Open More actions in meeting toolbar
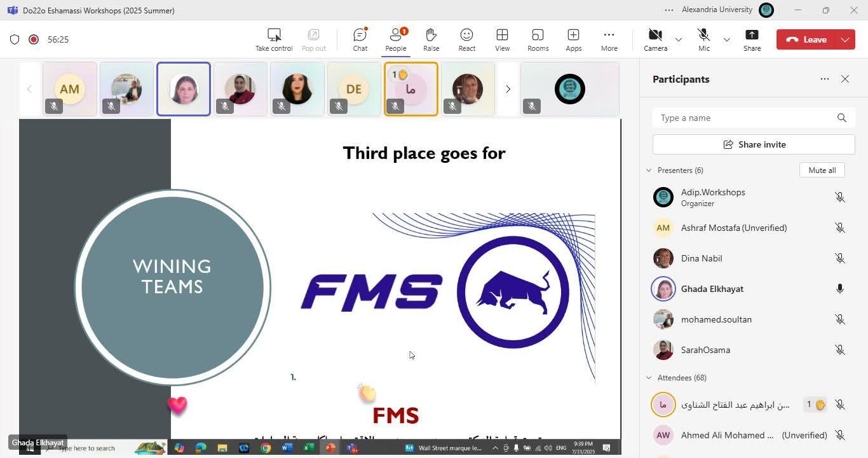Viewport: 868px width, 458px height. (x=609, y=39)
